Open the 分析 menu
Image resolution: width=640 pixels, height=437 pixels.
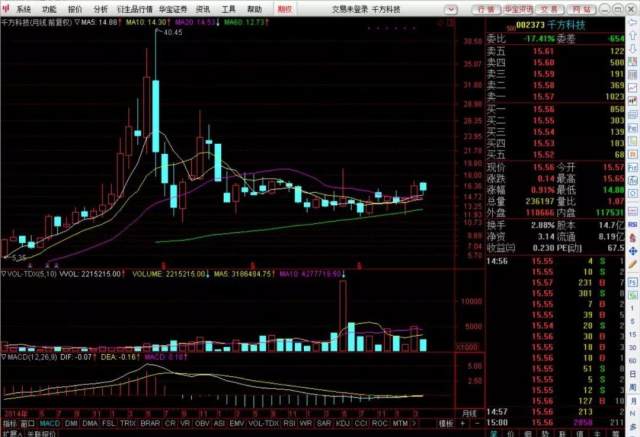coord(100,9)
